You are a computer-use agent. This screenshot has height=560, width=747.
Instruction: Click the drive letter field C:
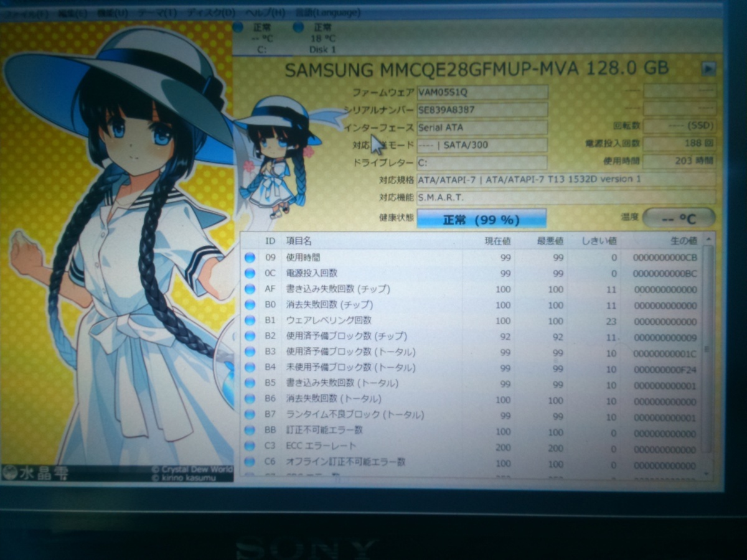[x=482, y=162]
